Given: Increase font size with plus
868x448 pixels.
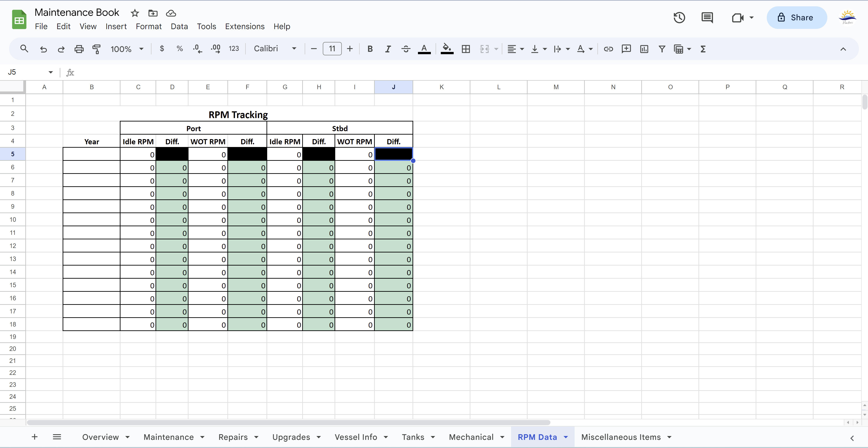Looking at the screenshot, I should [x=350, y=49].
